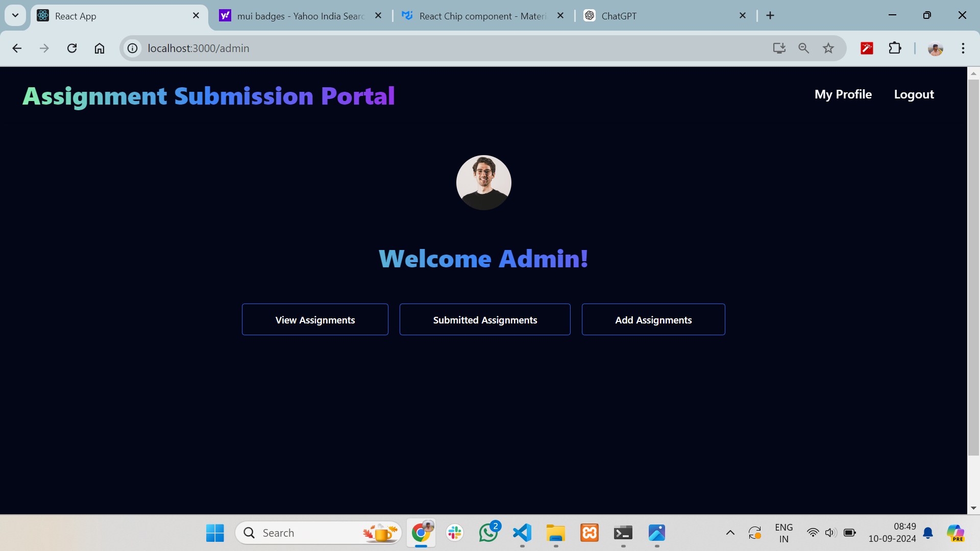
Task: Open a new browser tab
Action: click(x=770, y=15)
